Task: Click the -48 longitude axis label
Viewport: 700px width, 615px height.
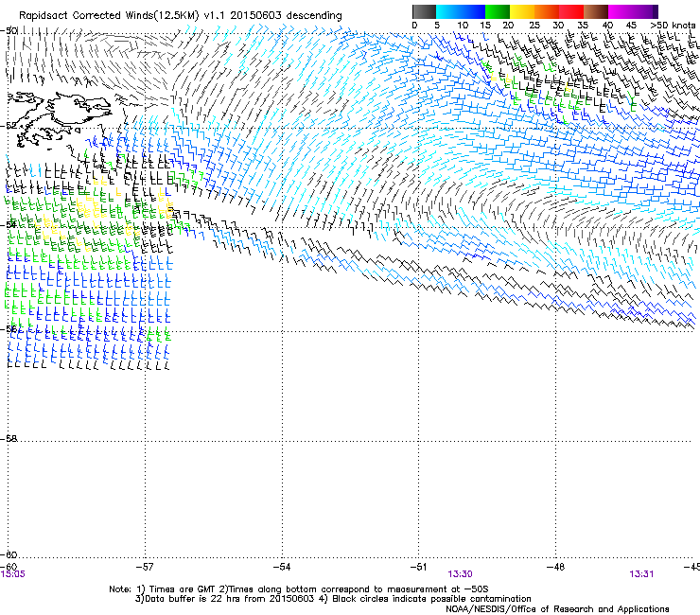Action: coord(555,567)
